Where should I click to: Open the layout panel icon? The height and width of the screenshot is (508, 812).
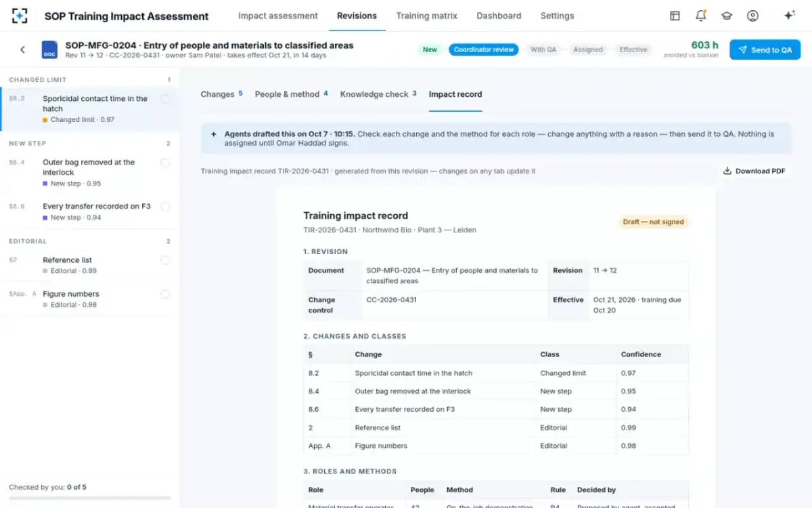(675, 16)
